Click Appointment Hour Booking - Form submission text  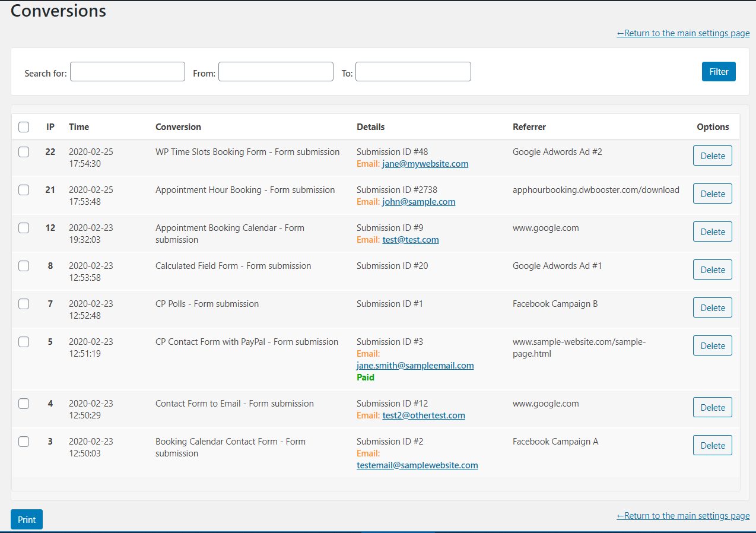pos(245,190)
